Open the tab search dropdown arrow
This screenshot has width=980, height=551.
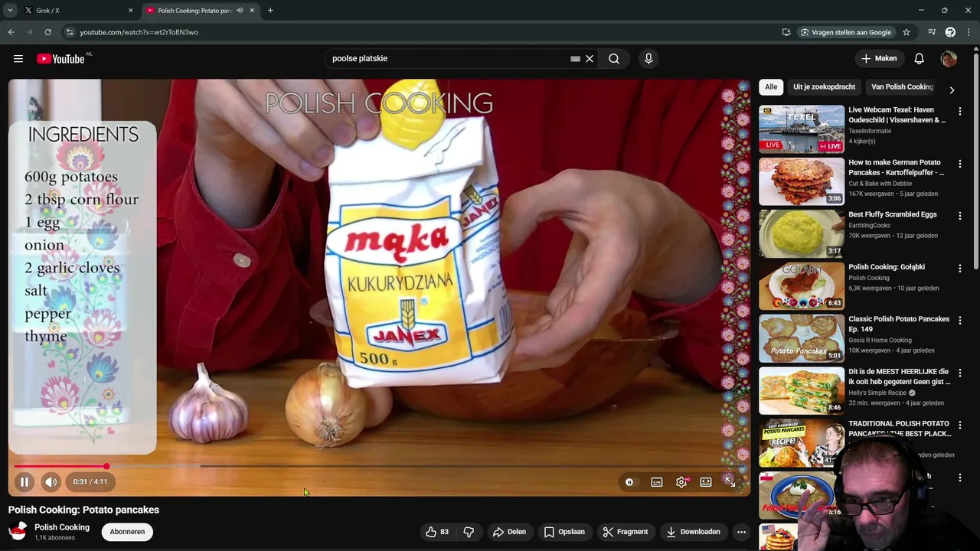10,11
